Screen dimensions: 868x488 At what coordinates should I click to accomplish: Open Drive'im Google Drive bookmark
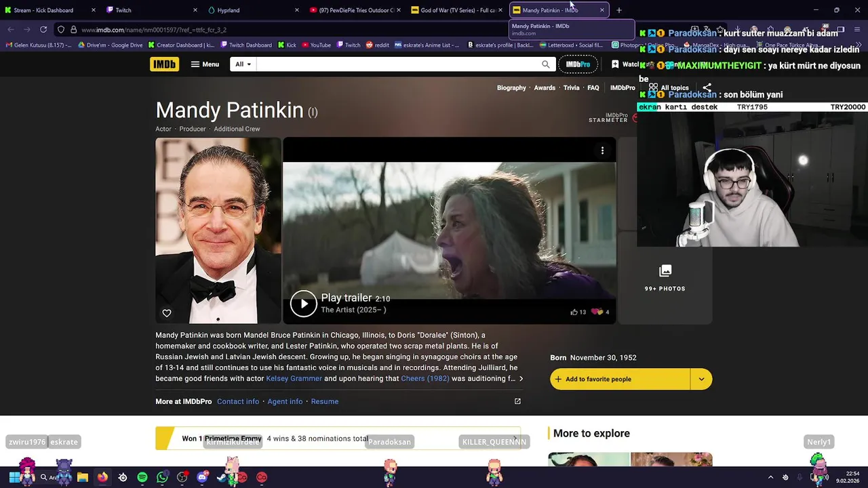111,45
